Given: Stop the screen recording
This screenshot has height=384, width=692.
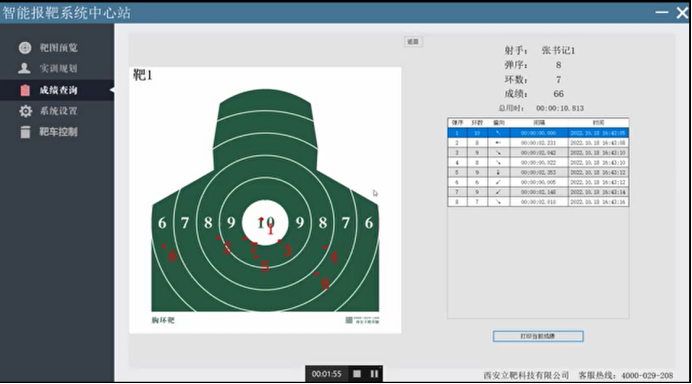Looking at the screenshot, I should click(357, 374).
